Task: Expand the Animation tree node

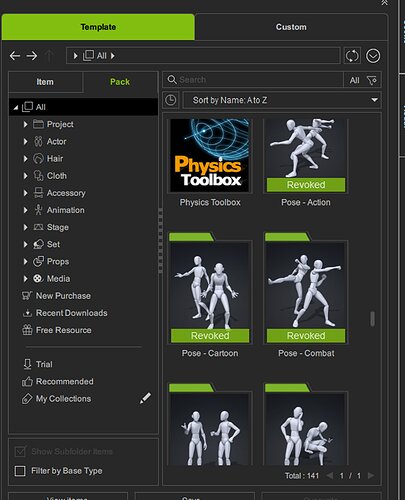Action: [x=25, y=210]
